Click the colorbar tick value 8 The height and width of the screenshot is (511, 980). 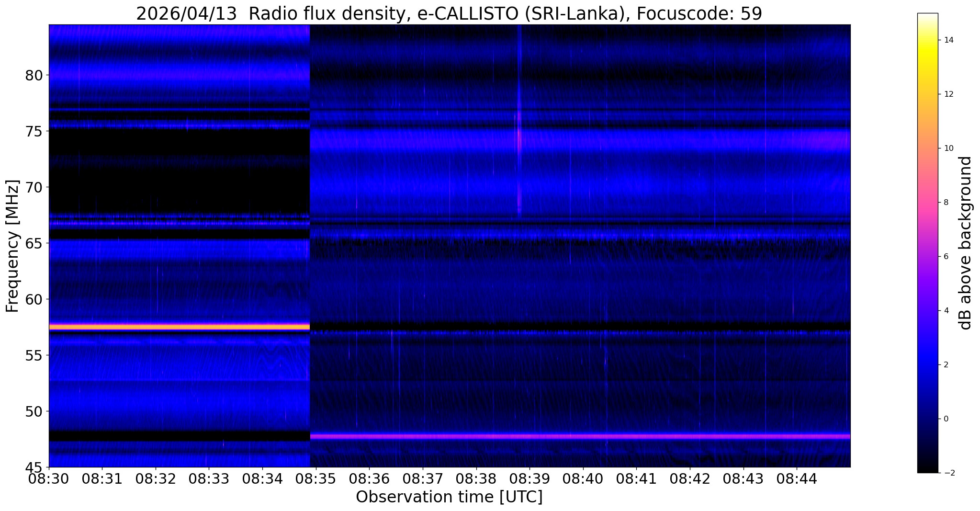coord(946,203)
